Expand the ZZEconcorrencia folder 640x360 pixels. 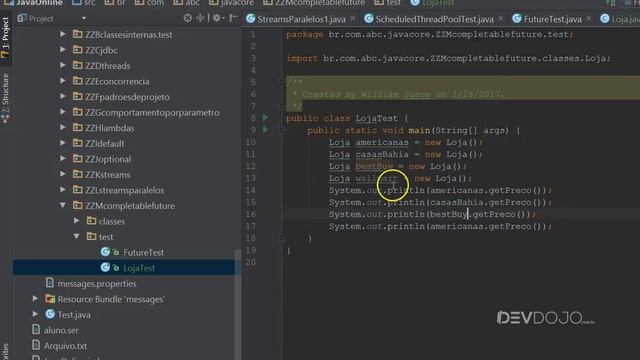click(x=63, y=81)
